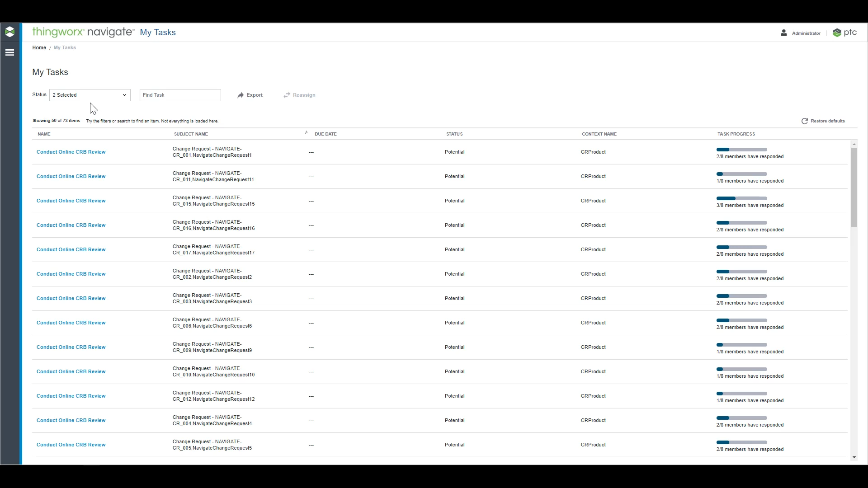
Task: Click due date dashes in CR_006 row
Action: coord(311,323)
